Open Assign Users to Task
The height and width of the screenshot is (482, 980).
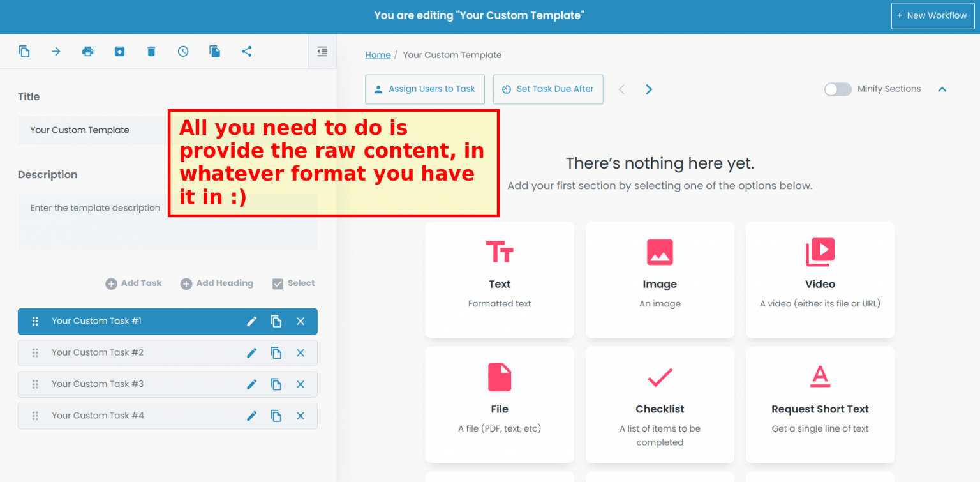[425, 89]
